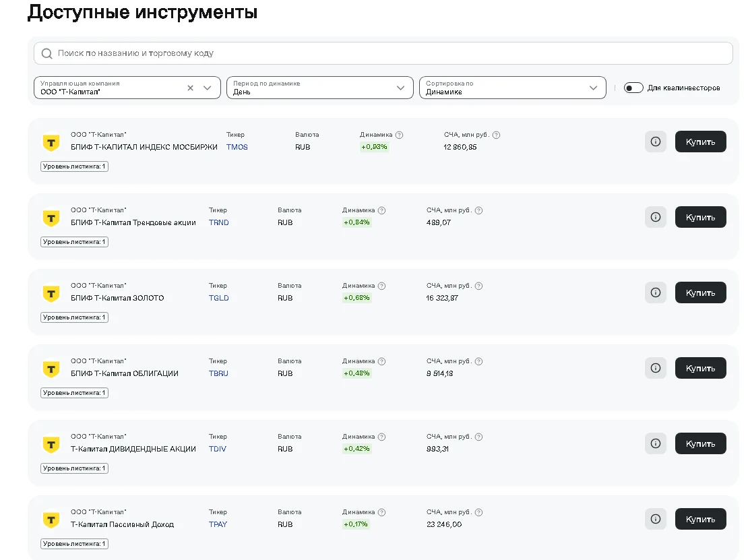Click Динамика help icon in TGLD row
Image resolution: width=748 pixels, height=560 pixels.
pos(381,286)
